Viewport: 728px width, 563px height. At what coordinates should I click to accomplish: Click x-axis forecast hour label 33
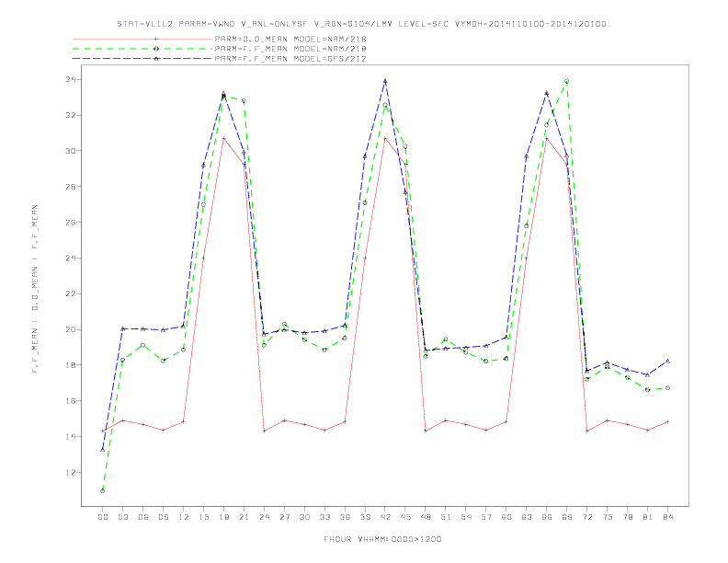point(324,517)
